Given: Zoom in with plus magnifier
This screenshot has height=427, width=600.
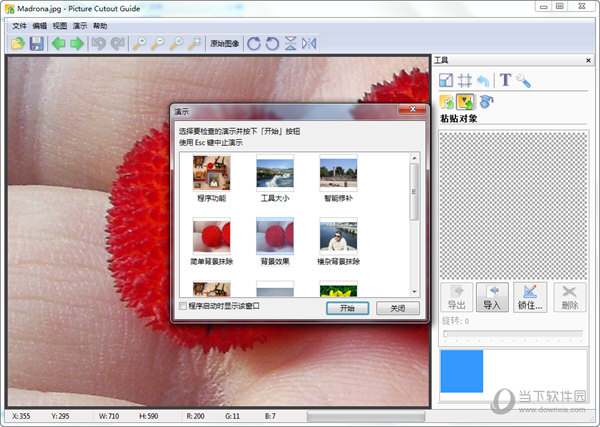Looking at the screenshot, I should [139, 44].
